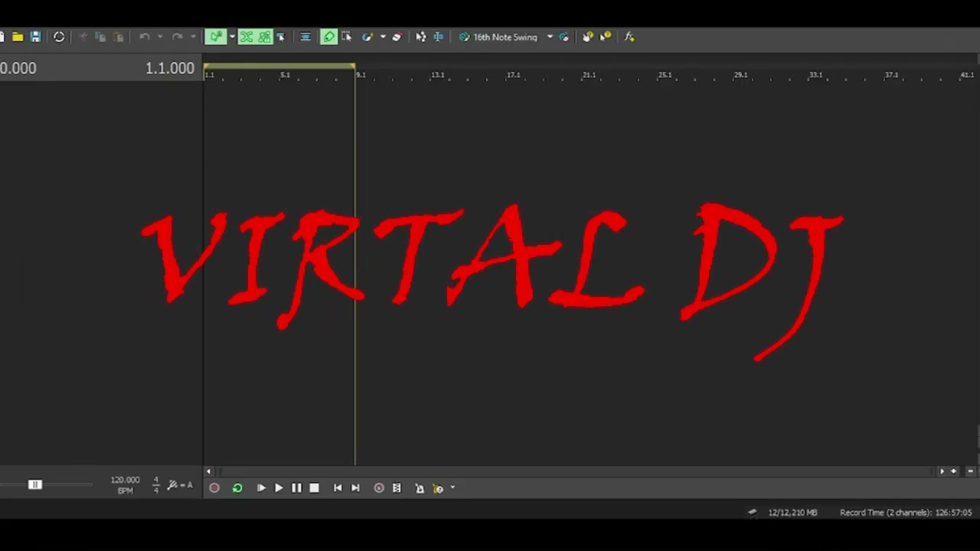The height and width of the screenshot is (551, 980).
Task: Go to the project end
Action: (x=355, y=488)
